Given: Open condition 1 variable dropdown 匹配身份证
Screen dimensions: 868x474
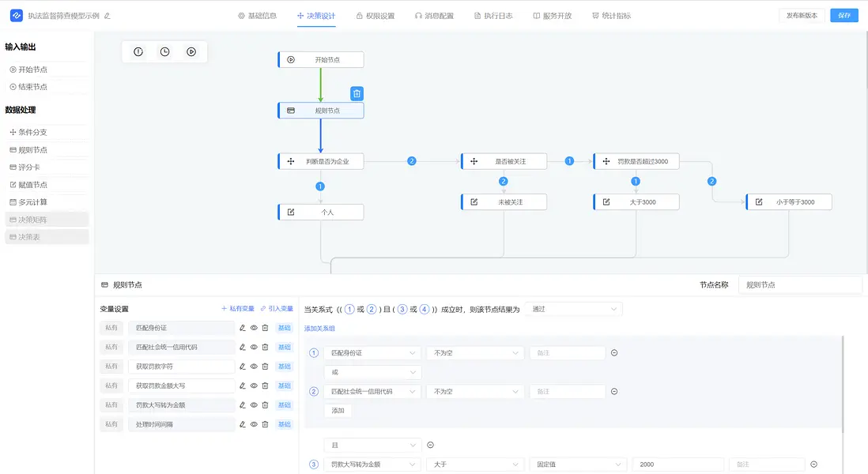Looking at the screenshot, I should coord(372,353).
